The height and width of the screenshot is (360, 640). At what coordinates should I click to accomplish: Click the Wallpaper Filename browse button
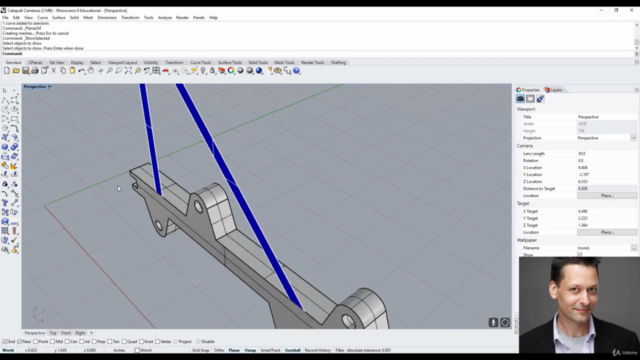[633, 248]
